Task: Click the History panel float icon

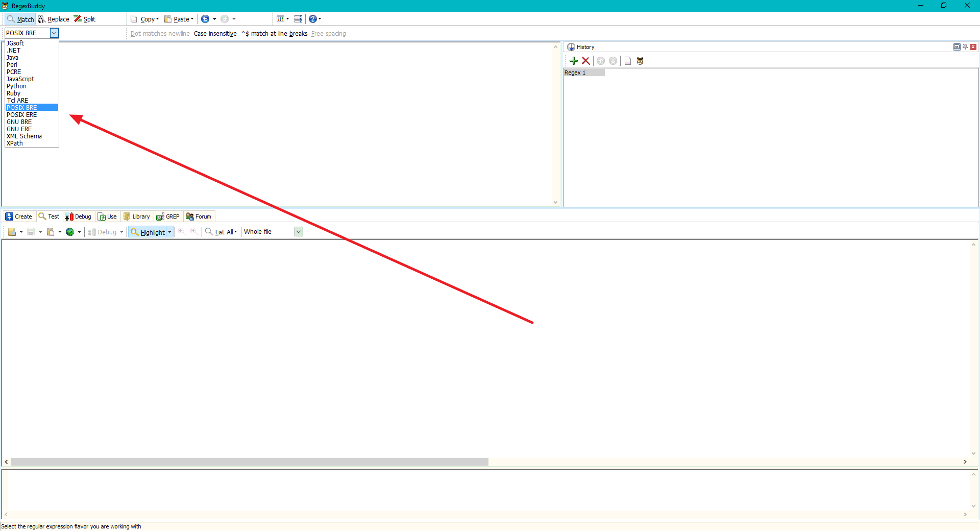Action: (x=957, y=47)
